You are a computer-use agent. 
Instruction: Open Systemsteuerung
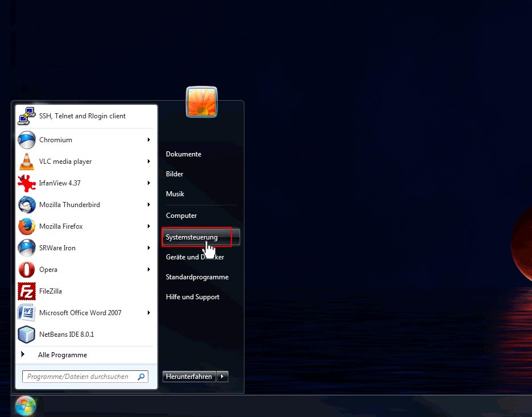click(201, 237)
